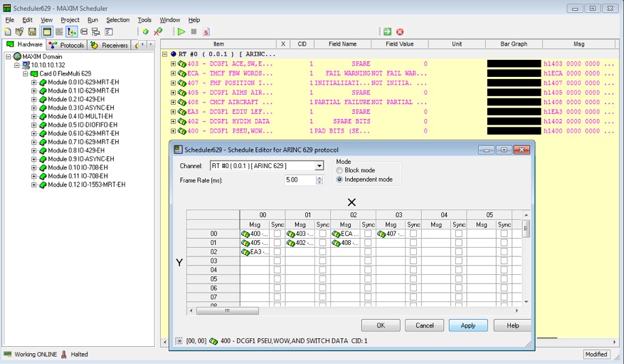The image size is (624, 364).
Task: Click the Field Name column header
Action: point(343,44)
